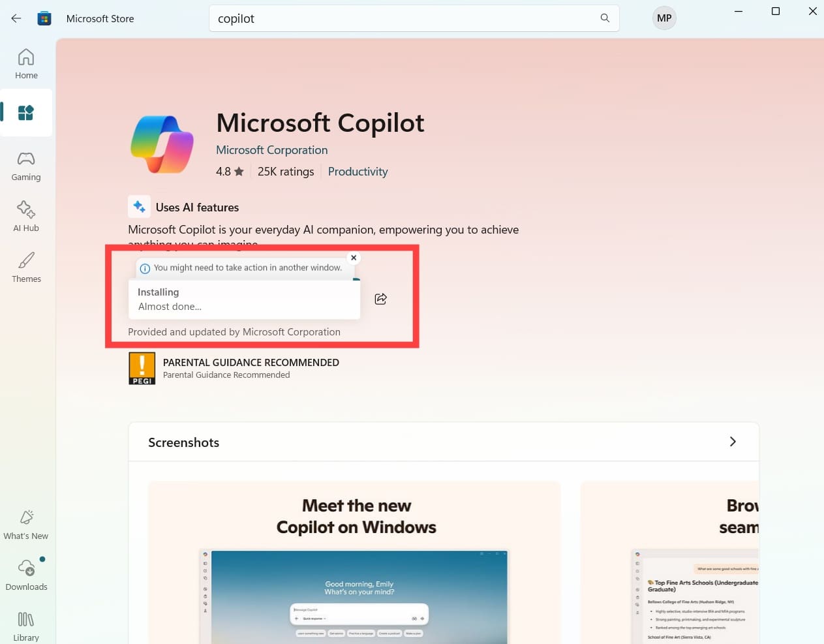This screenshot has width=824, height=644.
Task: Open the Productivity category link
Action: pyautogui.click(x=358, y=172)
